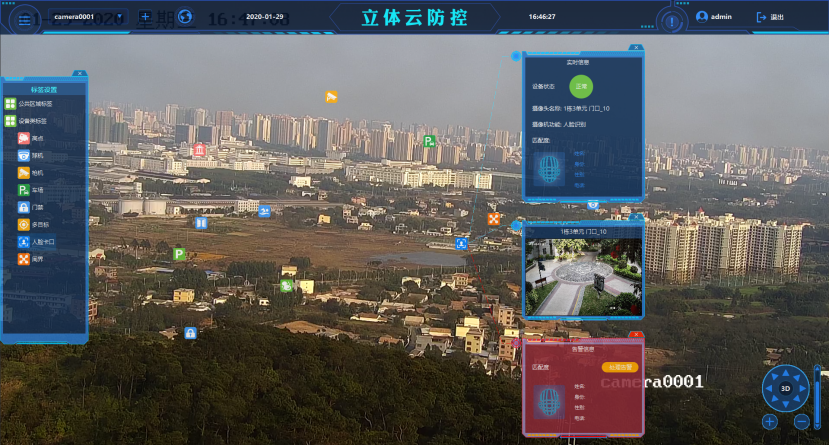
Task: Click the orange bullet camera marker in the sky
Action: pos(331,97)
